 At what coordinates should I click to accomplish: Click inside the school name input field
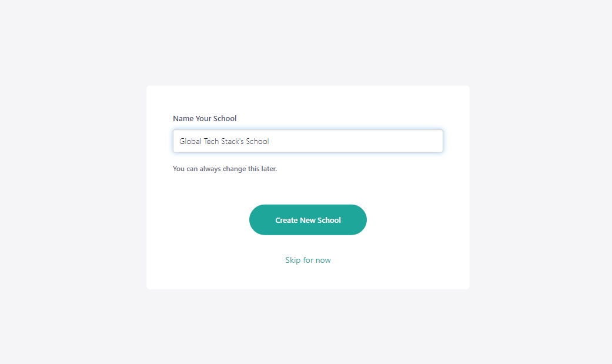(x=308, y=141)
